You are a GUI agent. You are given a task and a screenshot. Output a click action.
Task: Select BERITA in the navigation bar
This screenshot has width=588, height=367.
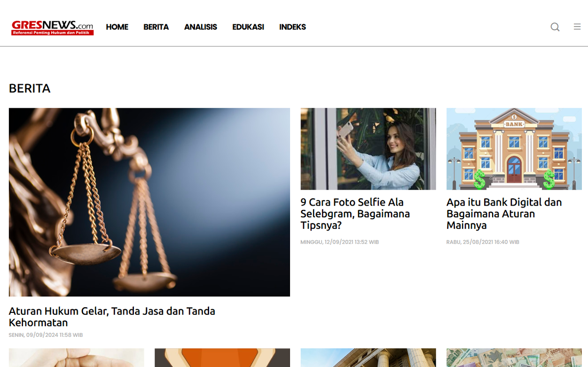pos(156,27)
